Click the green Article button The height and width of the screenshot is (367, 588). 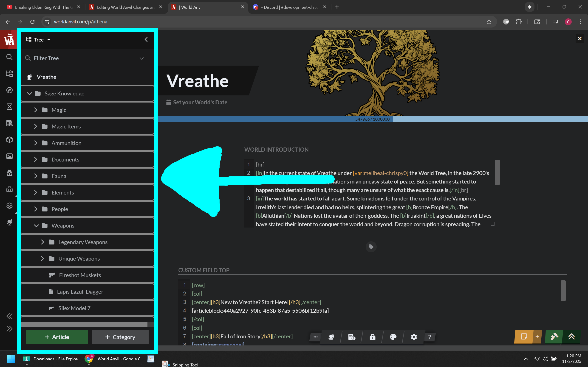click(x=57, y=337)
